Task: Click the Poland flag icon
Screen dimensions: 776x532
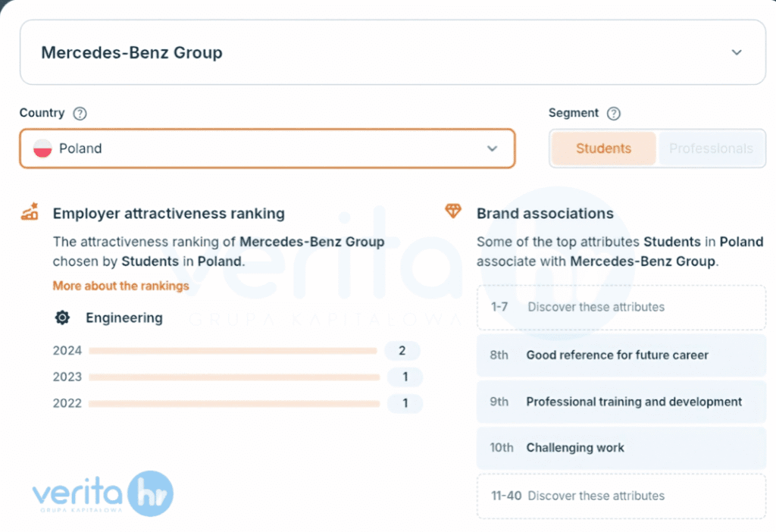Action: tap(42, 149)
